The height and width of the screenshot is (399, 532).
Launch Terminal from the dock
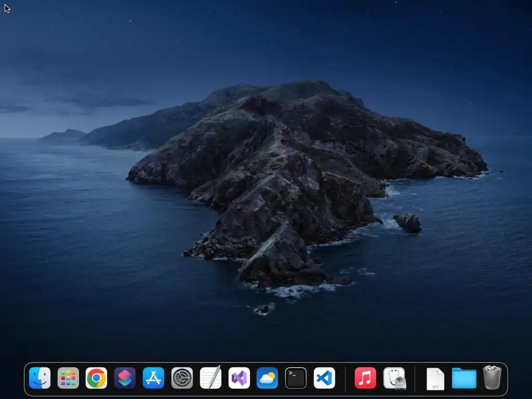[x=296, y=378]
